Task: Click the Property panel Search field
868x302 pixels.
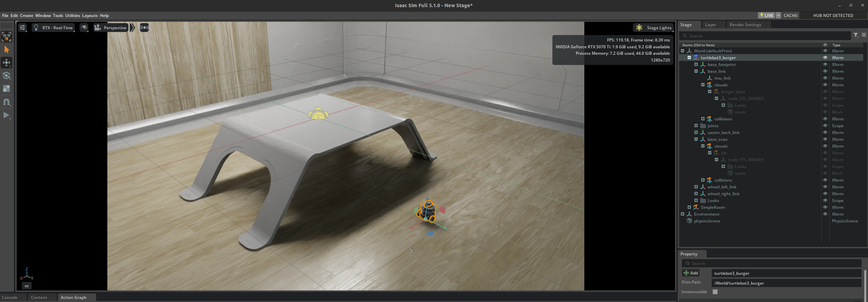Action: pos(772,263)
